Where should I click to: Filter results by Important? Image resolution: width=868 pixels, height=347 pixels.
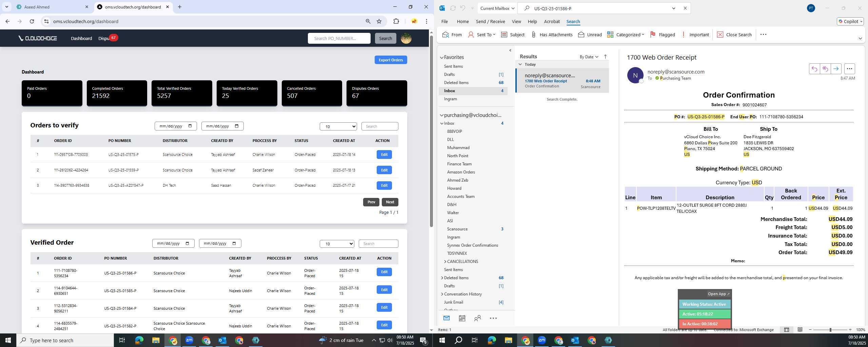click(x=695, y=35)
